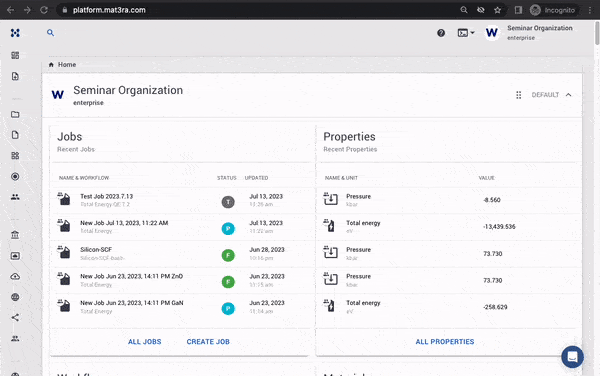Screen dimensions: 600x376
Task: Click the crossed-out eye icon in address bar
Action: point(481,10)
